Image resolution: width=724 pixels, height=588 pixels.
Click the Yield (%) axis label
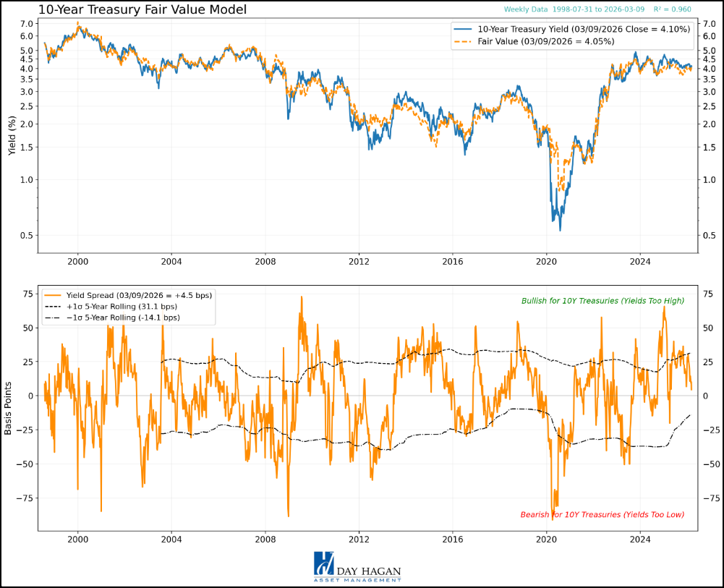(x=10, y=134)
